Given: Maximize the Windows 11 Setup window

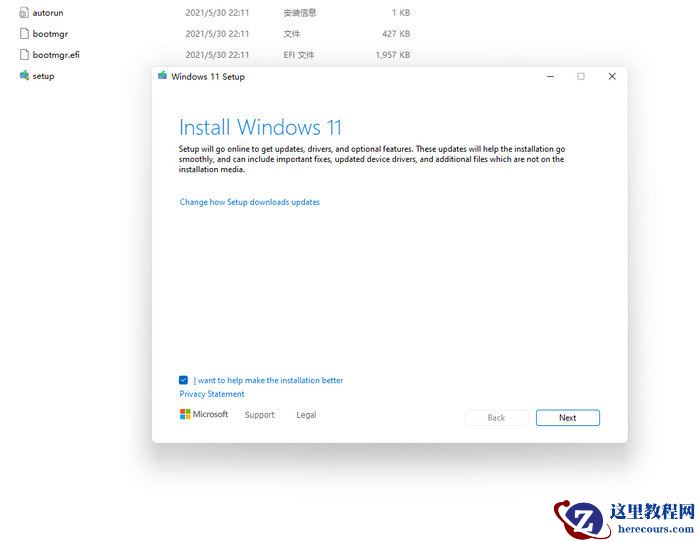Looking at the screenshot, I should tap(581, 76).
